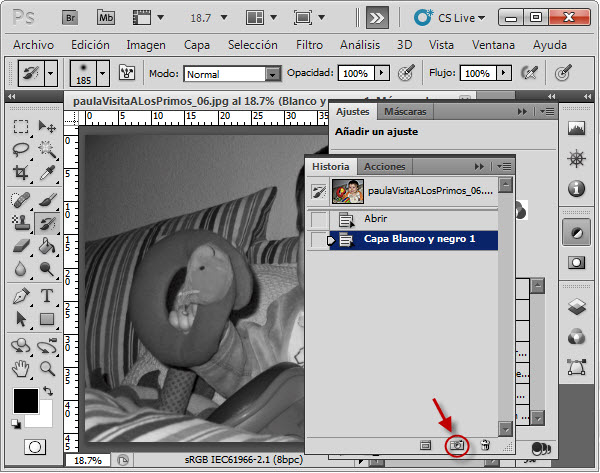The width and height of the screenshot is (600, 473).
Task: Select the Crop tool
Action: click(21, 172)
